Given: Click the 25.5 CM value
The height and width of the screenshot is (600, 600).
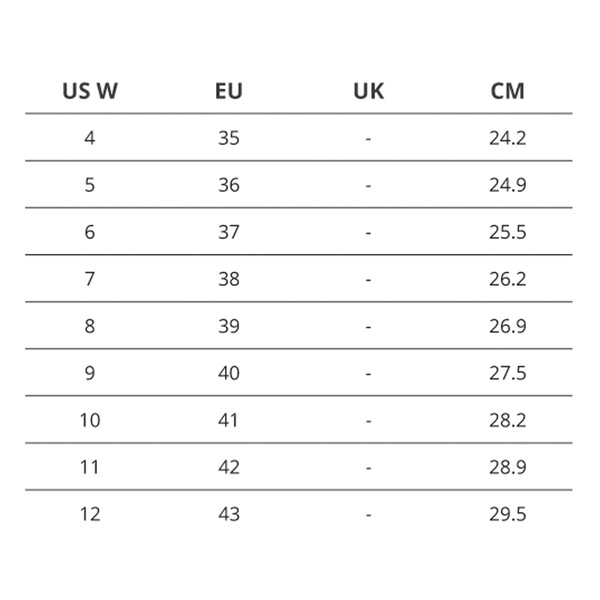Looking at the screenshot, I should tap(507, 232).
